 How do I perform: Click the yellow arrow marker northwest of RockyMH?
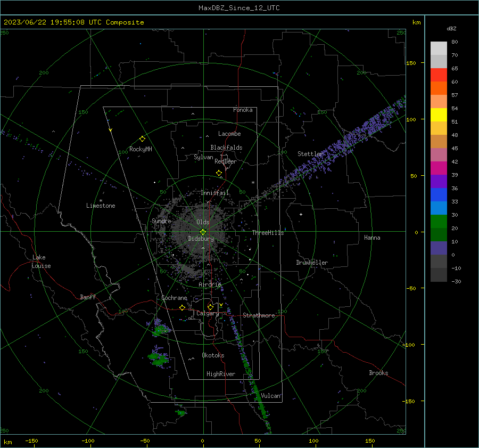coord(111,130)
